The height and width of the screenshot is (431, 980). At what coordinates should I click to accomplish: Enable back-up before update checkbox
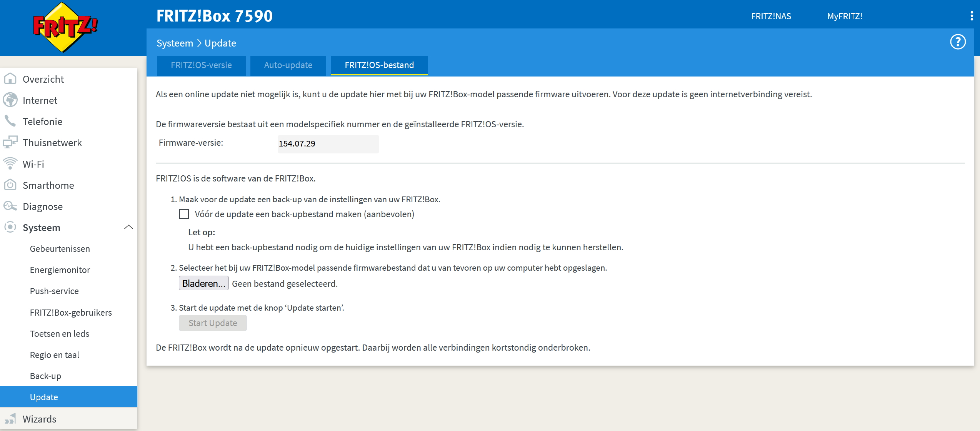(x=184, y=214)
